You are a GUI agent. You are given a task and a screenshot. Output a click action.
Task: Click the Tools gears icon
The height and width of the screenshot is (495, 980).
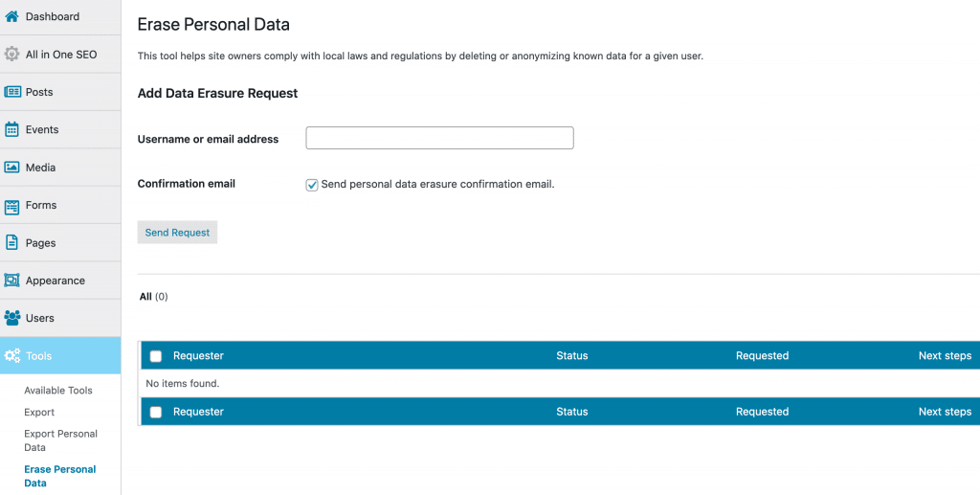(11, 355)
